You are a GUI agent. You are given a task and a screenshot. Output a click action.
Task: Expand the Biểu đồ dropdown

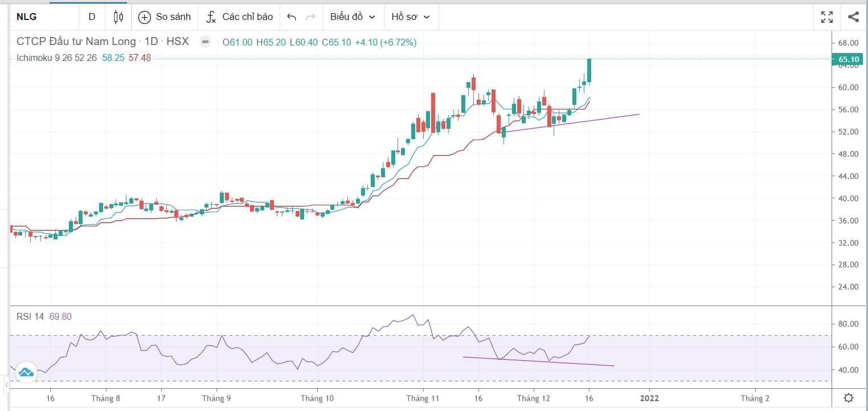click(353, 17)
